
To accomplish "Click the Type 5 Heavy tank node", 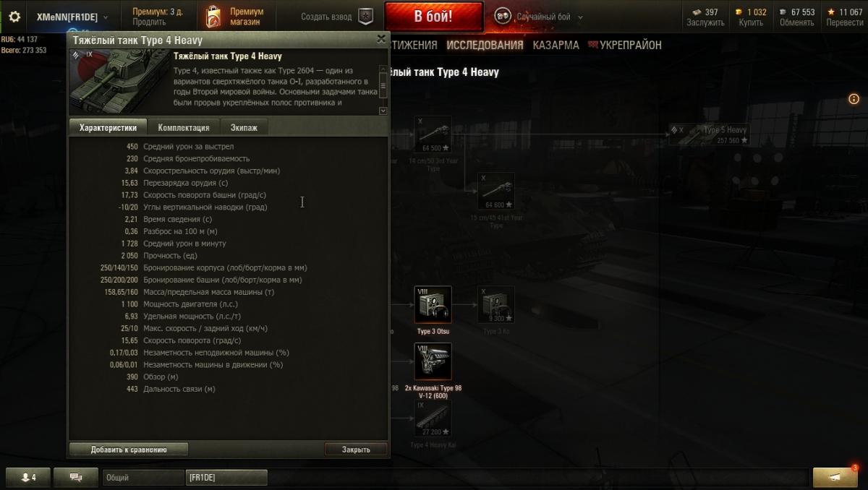I will point(709,134).
